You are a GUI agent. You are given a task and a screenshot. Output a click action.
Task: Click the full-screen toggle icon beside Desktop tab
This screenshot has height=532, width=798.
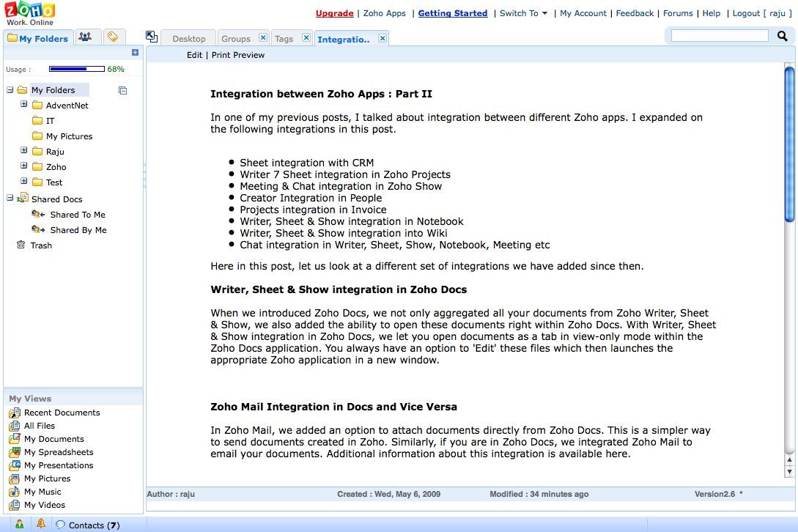pos(152,37)
